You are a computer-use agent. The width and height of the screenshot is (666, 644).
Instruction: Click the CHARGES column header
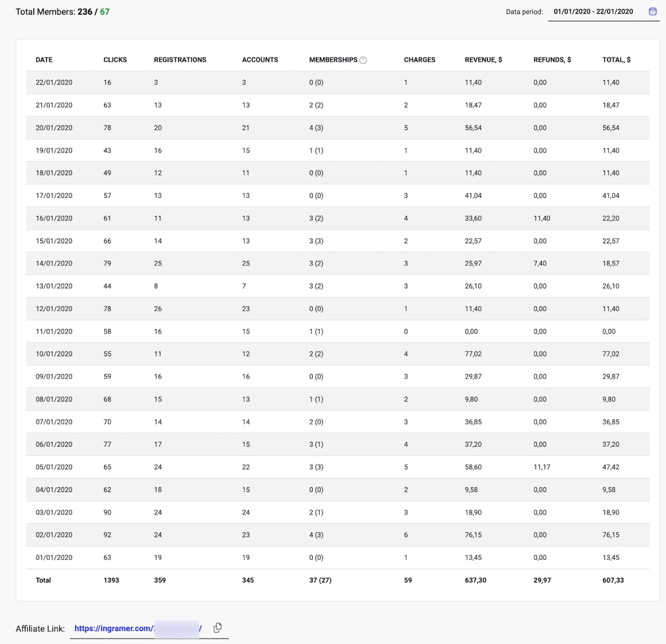(x=419, y=60)
